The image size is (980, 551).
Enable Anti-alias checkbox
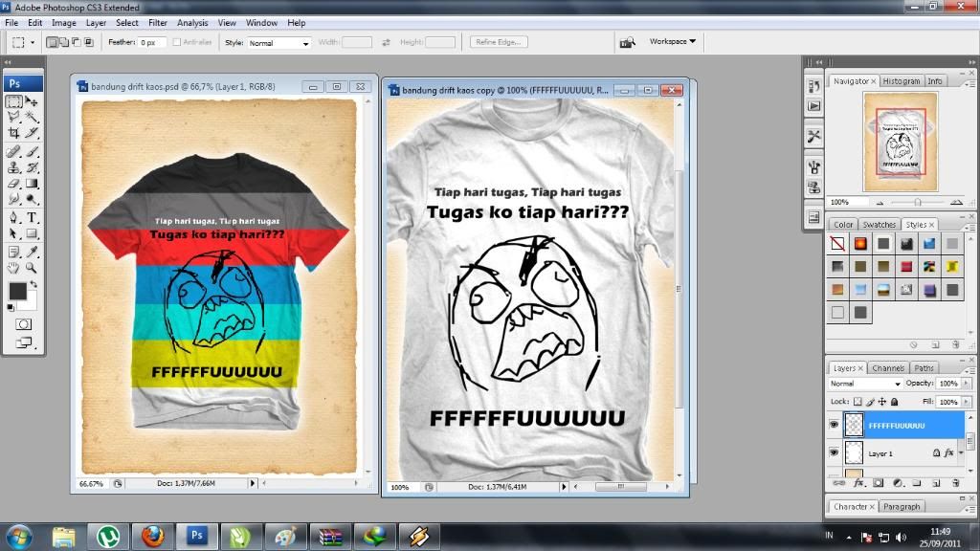pos(177,42)
